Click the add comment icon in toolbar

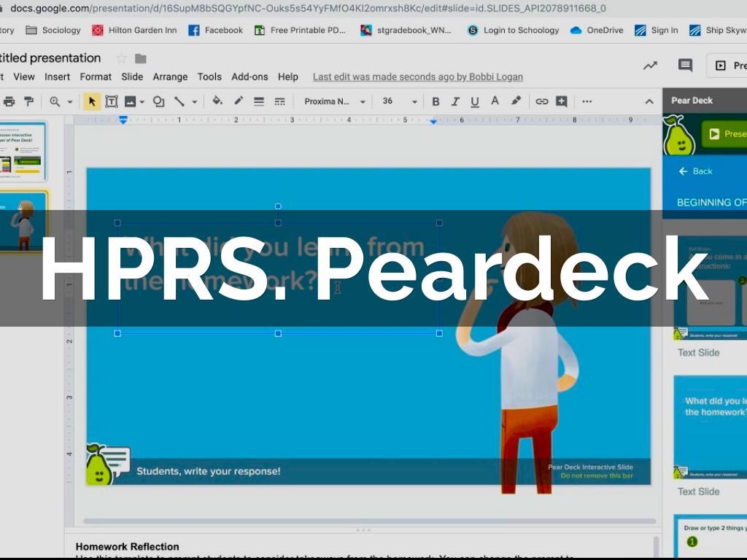(x=561, y=101)
